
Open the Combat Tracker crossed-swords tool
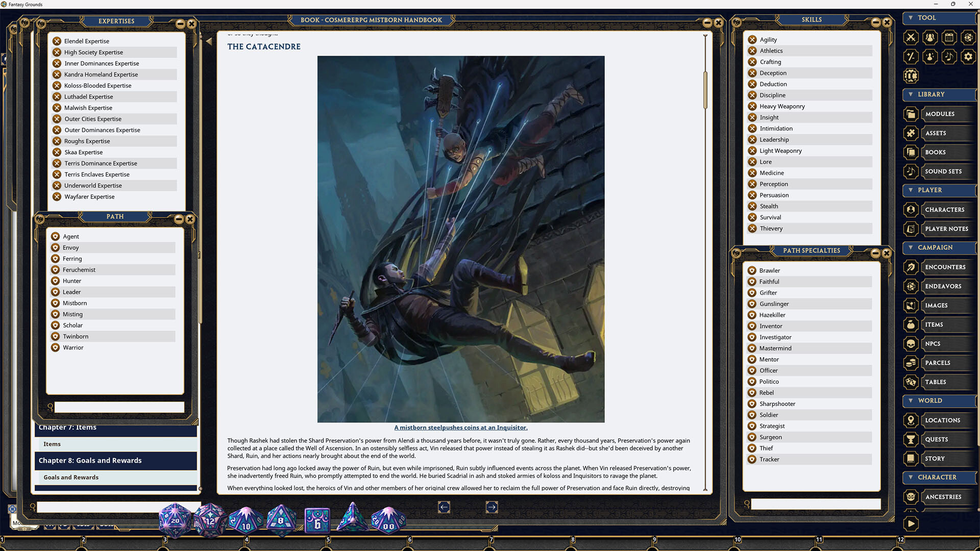click(x=911, y=37)
